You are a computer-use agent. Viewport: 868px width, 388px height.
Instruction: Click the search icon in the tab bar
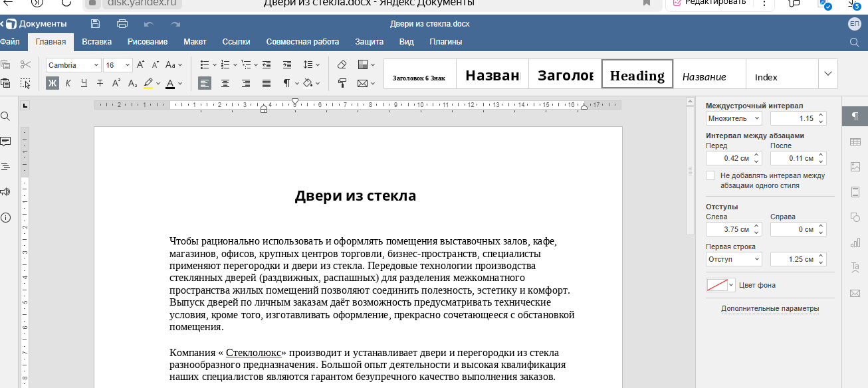click(x=855, y=42)
